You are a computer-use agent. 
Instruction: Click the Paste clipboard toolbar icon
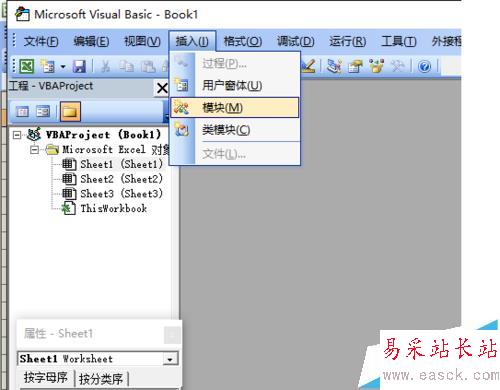[148, 66]
